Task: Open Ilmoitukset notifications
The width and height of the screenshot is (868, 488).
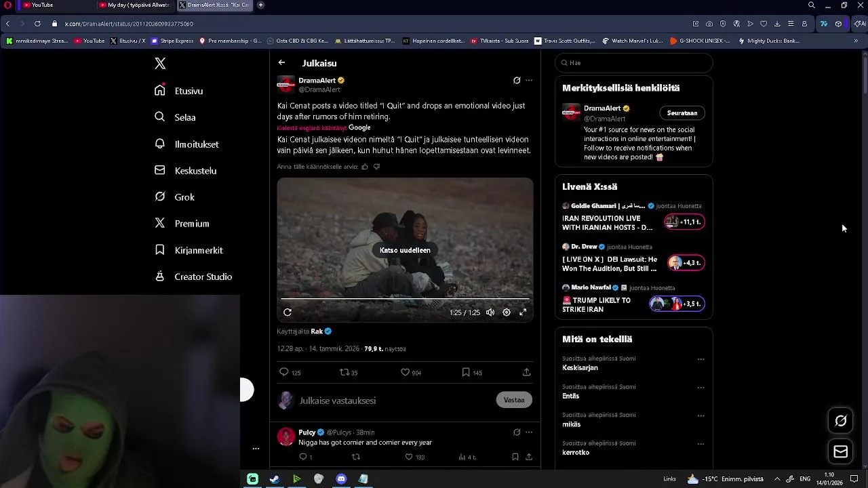Action: pos(186,144)
